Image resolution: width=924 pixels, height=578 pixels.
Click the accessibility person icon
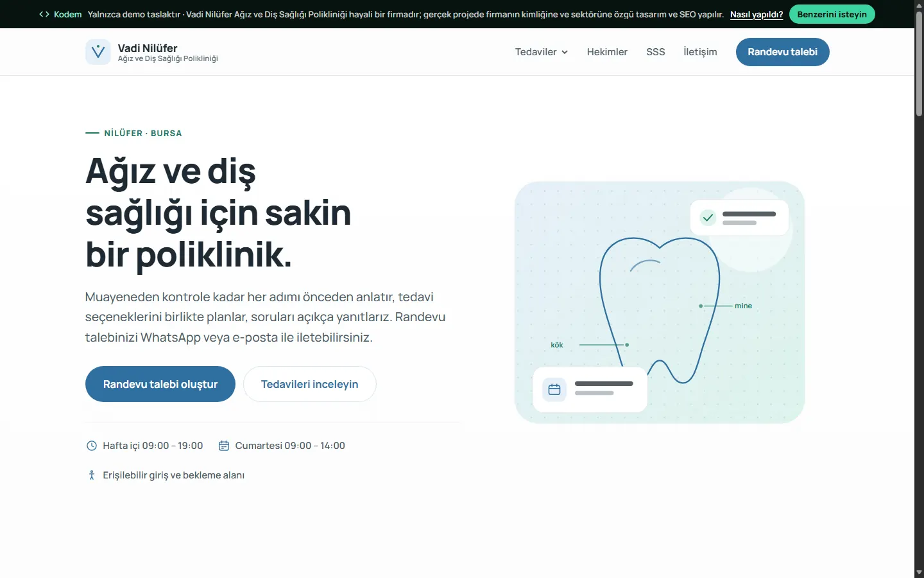pos(92,475)
